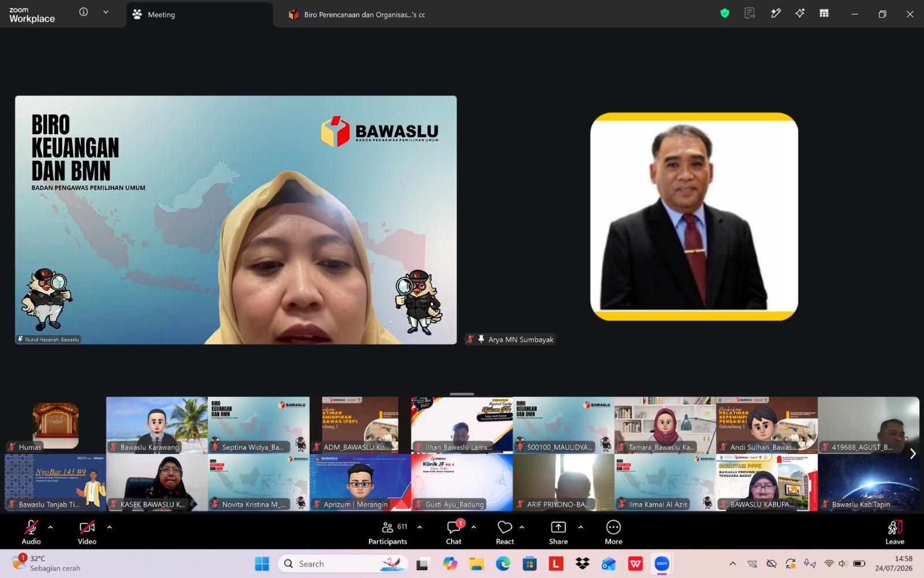Viewport: 924px width, 578px height.
Task: Open Participants panel showing 611
Action: [388, 532]
